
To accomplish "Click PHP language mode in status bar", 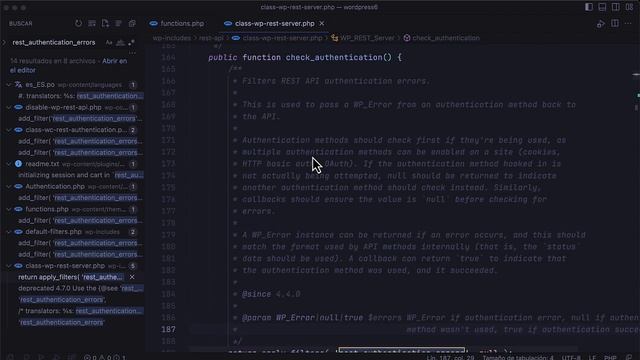I will point(610,357).
